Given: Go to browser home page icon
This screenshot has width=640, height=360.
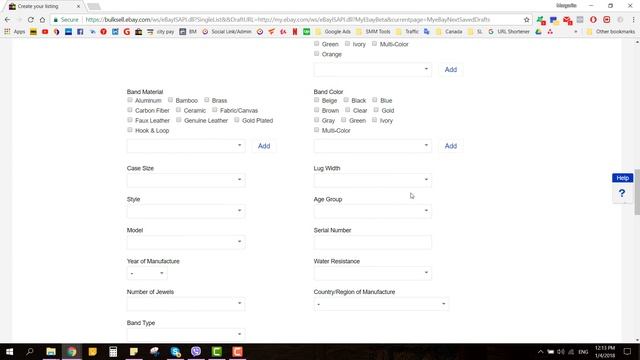Looking at the screenshot, I should tap(42, 20).
